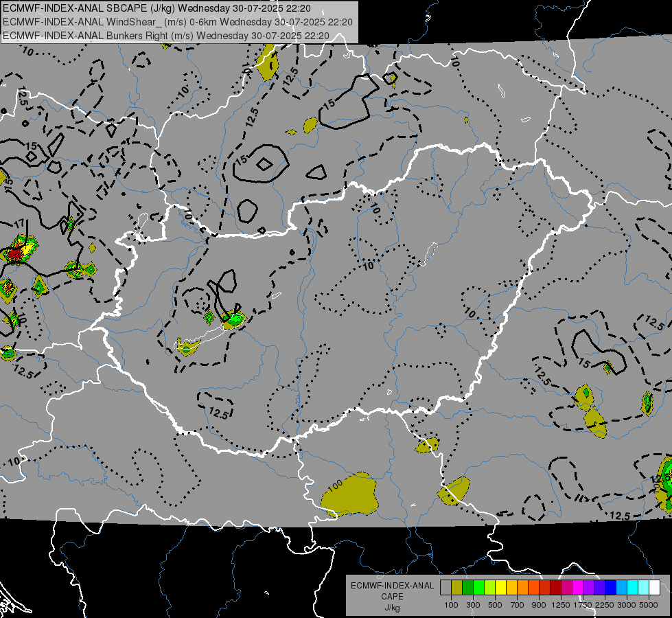Click the dark green legend swatch
This screenshot has height=618, width=672.
(467, 588)
